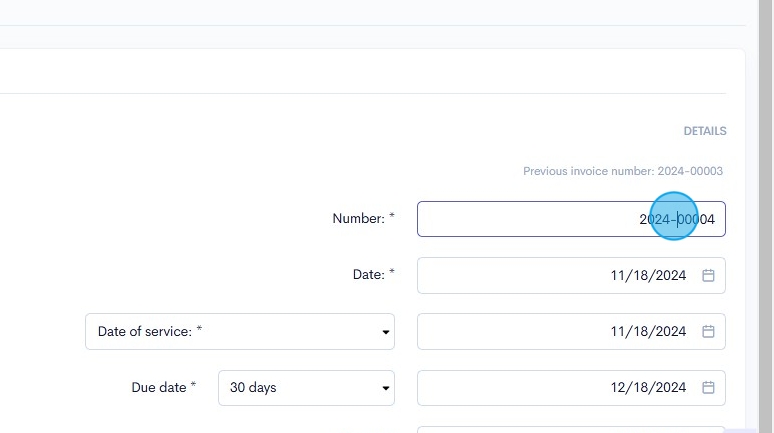Open calendar picker beside Date of service
774x433 pixels.
pos(708,332)
